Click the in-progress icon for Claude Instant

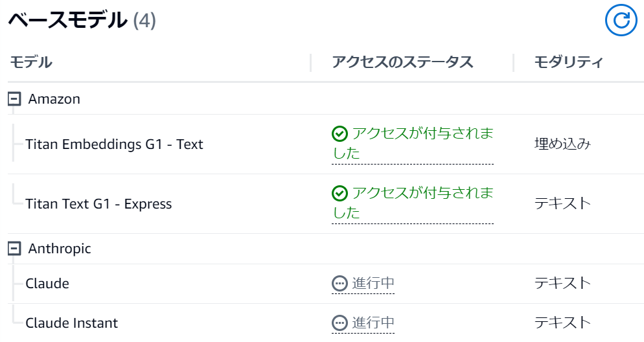(339, 323)
